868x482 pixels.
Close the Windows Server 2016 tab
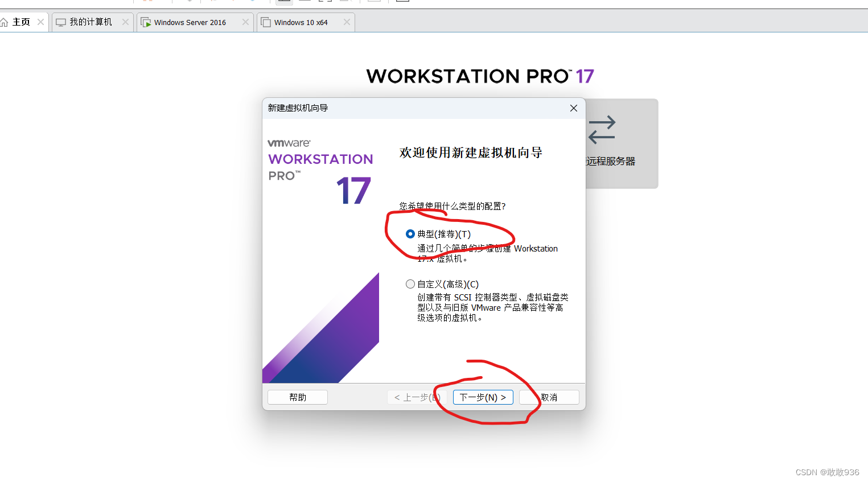point(245,22)
